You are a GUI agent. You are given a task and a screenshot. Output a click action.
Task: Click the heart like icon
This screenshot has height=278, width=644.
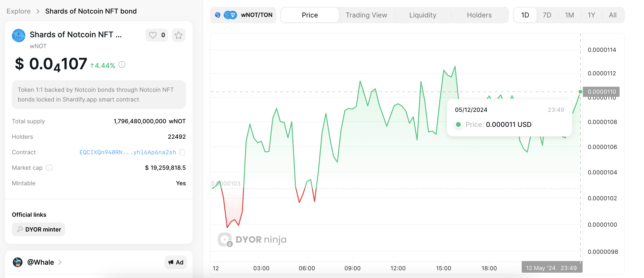pos(153,35)
